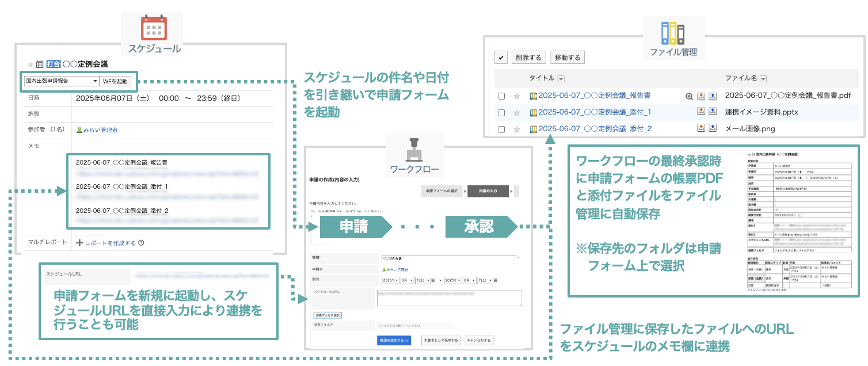Screen dimensions: 868x366
Task: Click the magnifier preview icon for 報告書
Action: [x=689, y=96]
